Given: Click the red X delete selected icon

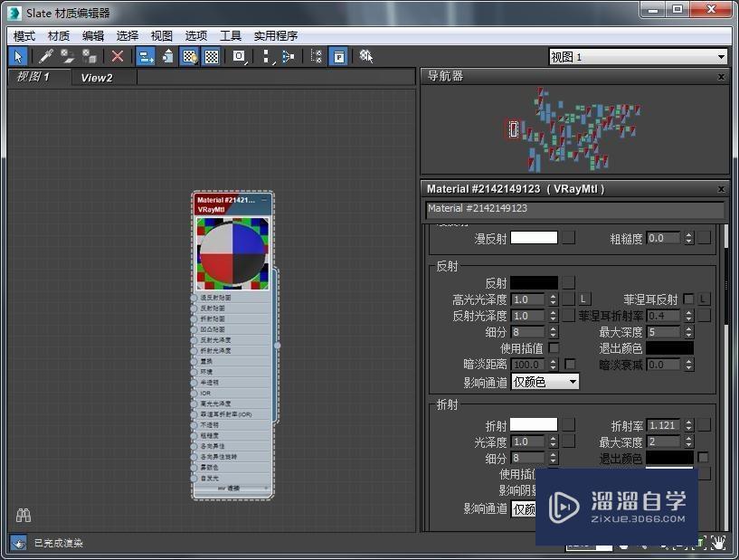Looking at the screenshot, I should (118, 56).
